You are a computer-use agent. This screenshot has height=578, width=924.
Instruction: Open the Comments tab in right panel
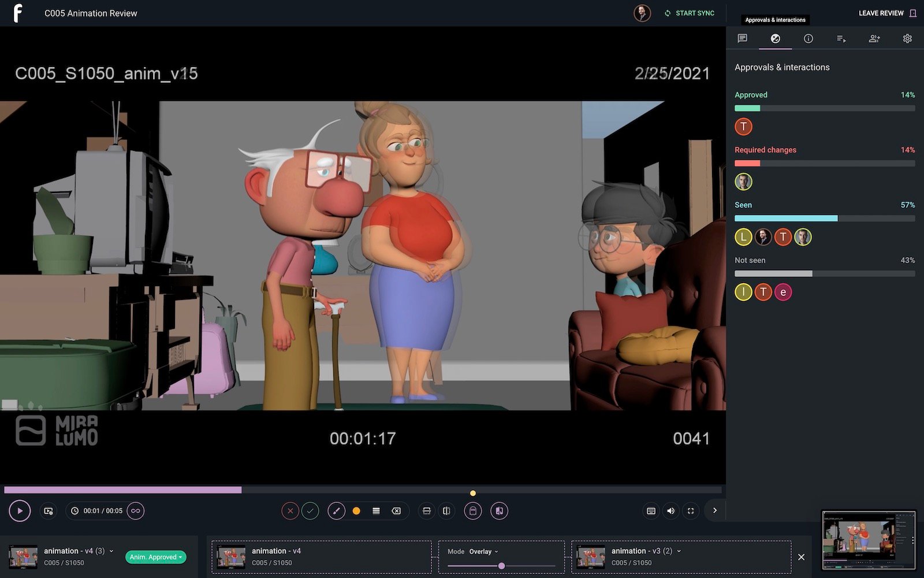(743, 38)
